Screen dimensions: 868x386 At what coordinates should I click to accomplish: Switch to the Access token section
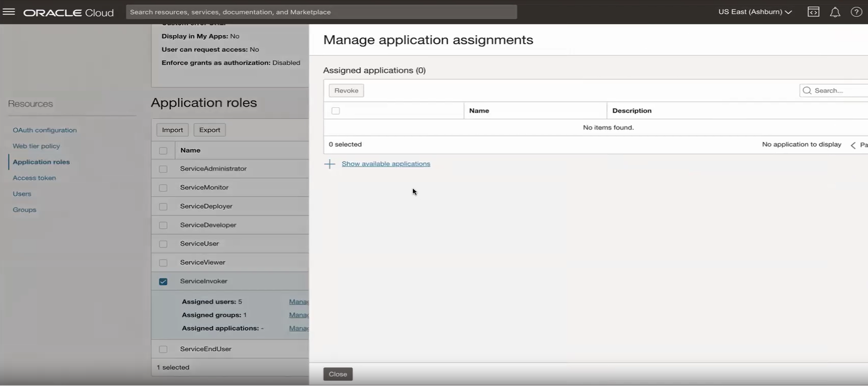click(x=34, y=178)
